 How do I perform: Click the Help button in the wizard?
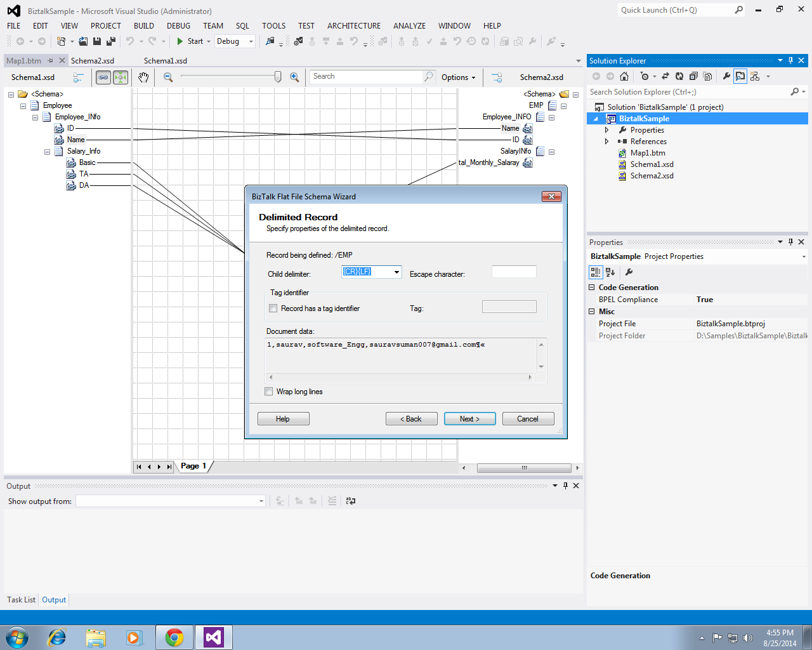(x=283, y=418)
